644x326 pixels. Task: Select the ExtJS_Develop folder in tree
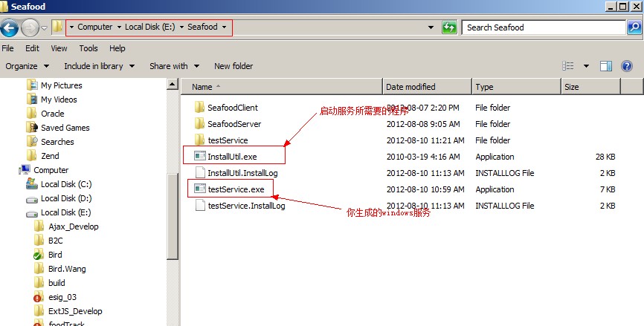pos(75,311)
